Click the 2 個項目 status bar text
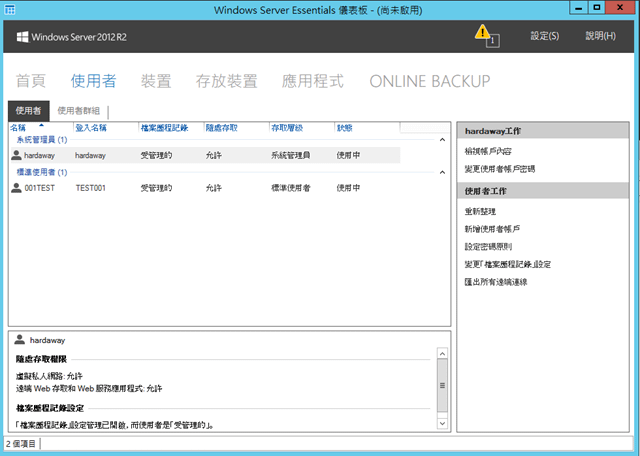 (21, 444)
